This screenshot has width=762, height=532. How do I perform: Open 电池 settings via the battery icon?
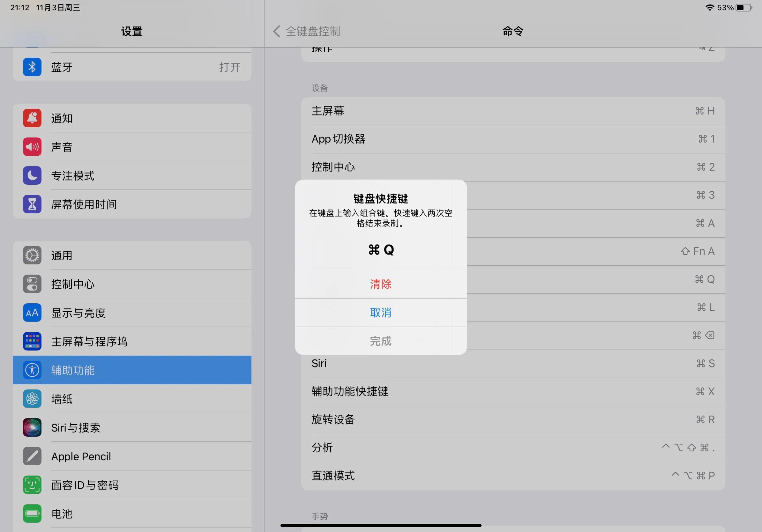point(32,514)
